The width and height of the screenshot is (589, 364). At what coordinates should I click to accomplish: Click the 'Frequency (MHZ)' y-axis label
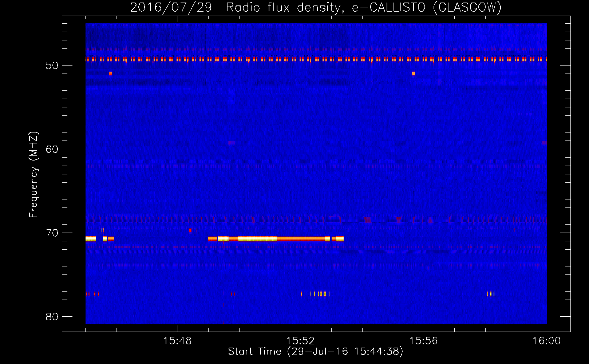click(33, 175)
